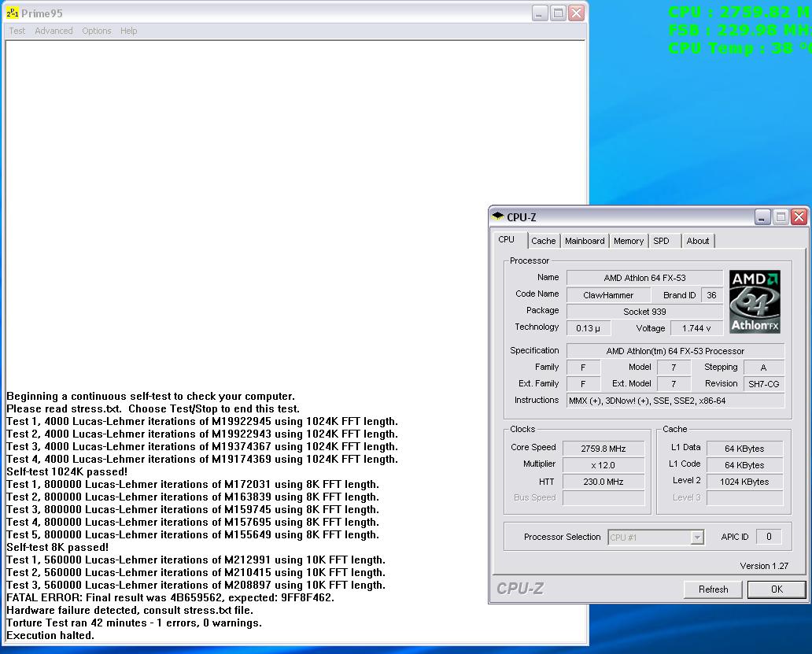
Task: Open the Test menu in Prime95
Action: pyautogui.click(x=17, y=31)
